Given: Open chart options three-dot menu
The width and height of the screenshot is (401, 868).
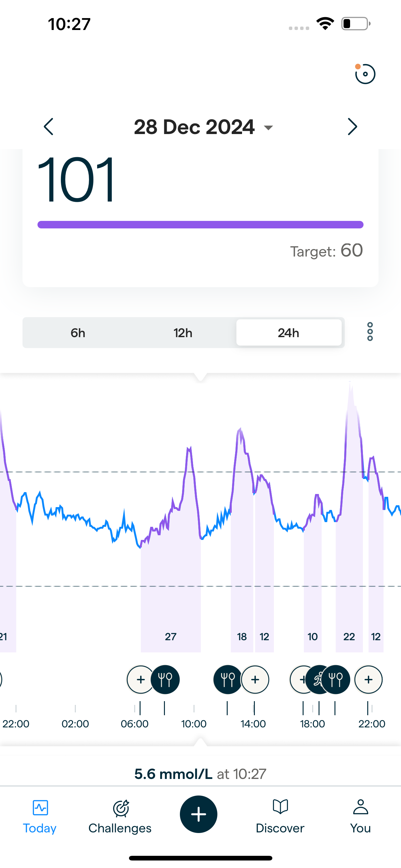Looking at the screenshot, I should [370, 332].
